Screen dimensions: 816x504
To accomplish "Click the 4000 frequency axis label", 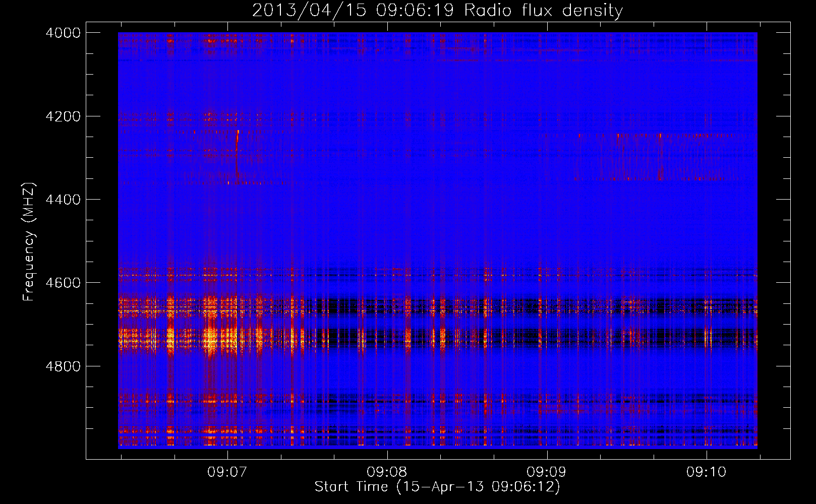I will coord(63,33).
